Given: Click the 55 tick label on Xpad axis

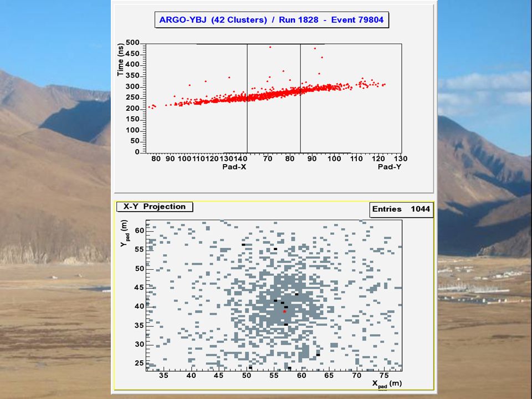Looking at the screenshot, I should pos(274,375).
